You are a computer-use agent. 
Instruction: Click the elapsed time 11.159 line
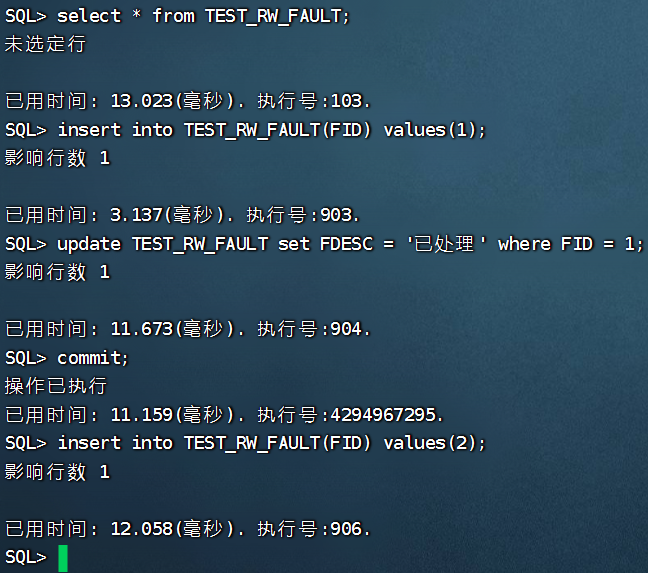224,415
